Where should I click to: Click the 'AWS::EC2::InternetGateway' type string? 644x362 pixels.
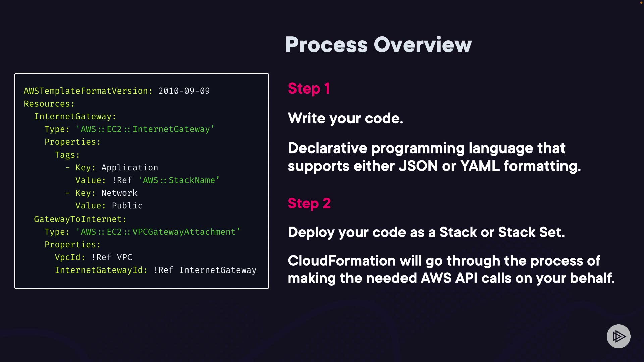[x=145, y=129]
